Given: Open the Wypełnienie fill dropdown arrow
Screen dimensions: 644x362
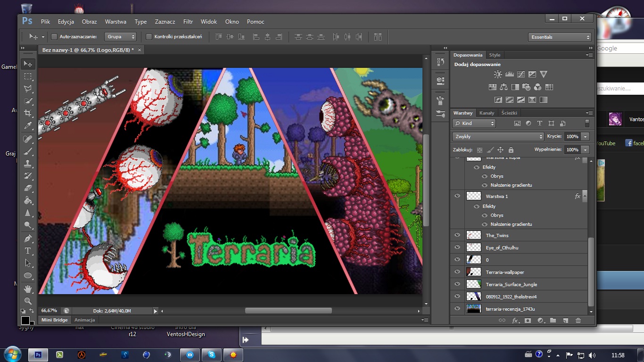Looking at the screenshot, I should [x=586, y=150].
